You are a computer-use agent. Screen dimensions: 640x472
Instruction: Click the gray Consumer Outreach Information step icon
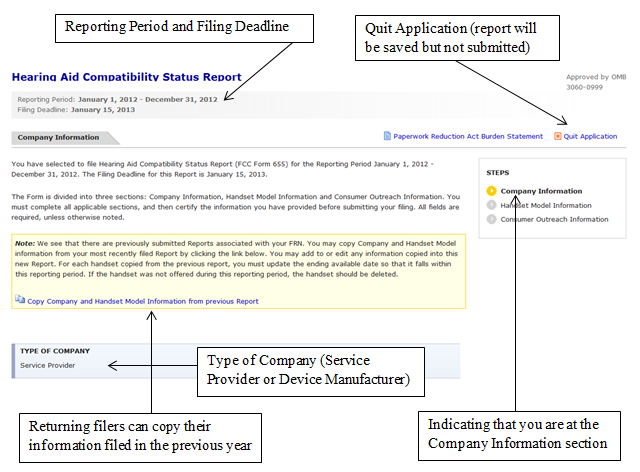pyautogui.click(x=491, y=219)
